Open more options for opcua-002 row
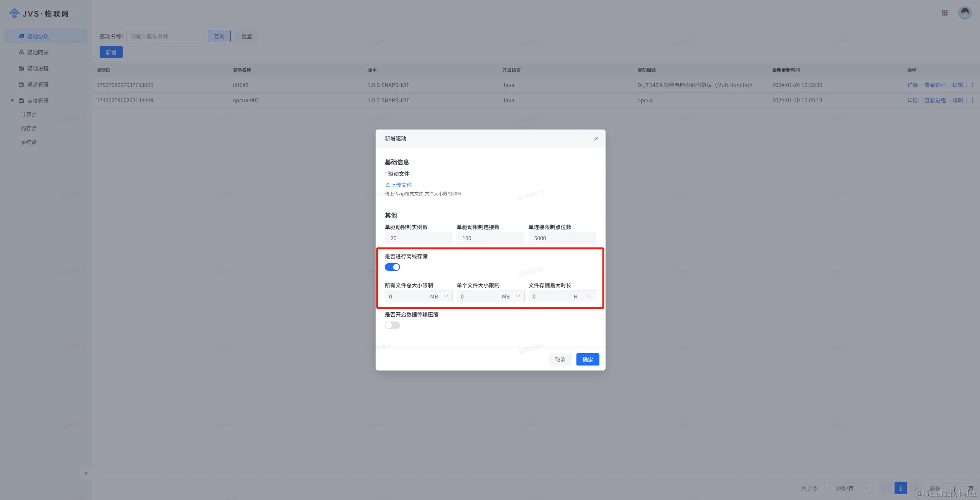 click(972, 100)
